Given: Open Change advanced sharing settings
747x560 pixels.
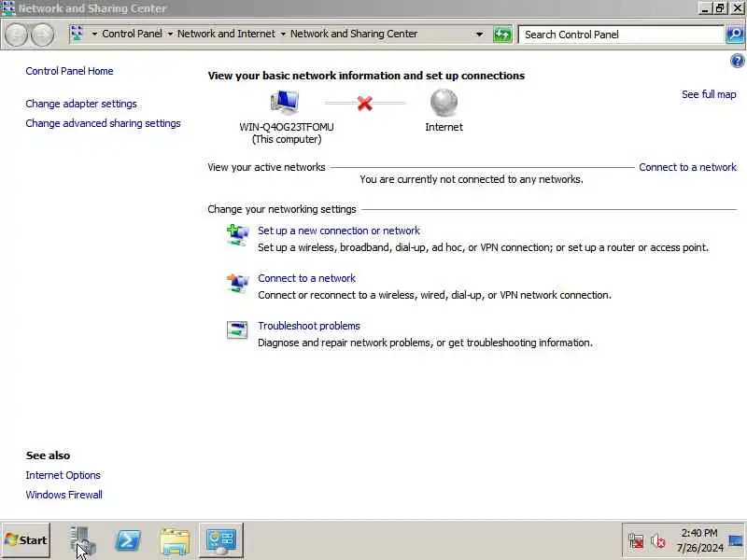Looking at the screenshot, I should 103,123.
